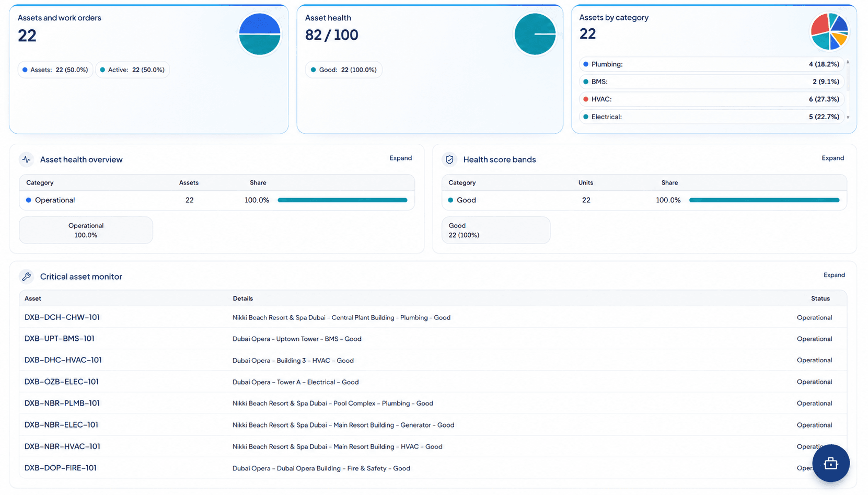This screenshot has width=868, height=495.
Task: Click the Good 22 (100%) summary card
Action: pos(496,230)
